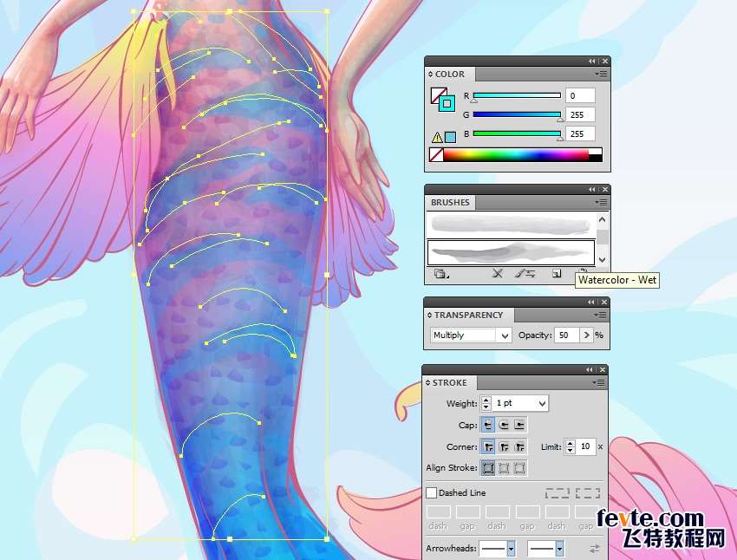Collapse the Transparency panel with the double-arrow icon
The width and height of the screenshot is (737, 560).
590,302
